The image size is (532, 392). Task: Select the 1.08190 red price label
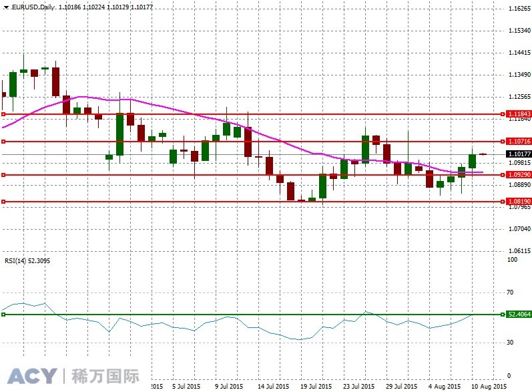pos(519,201)
